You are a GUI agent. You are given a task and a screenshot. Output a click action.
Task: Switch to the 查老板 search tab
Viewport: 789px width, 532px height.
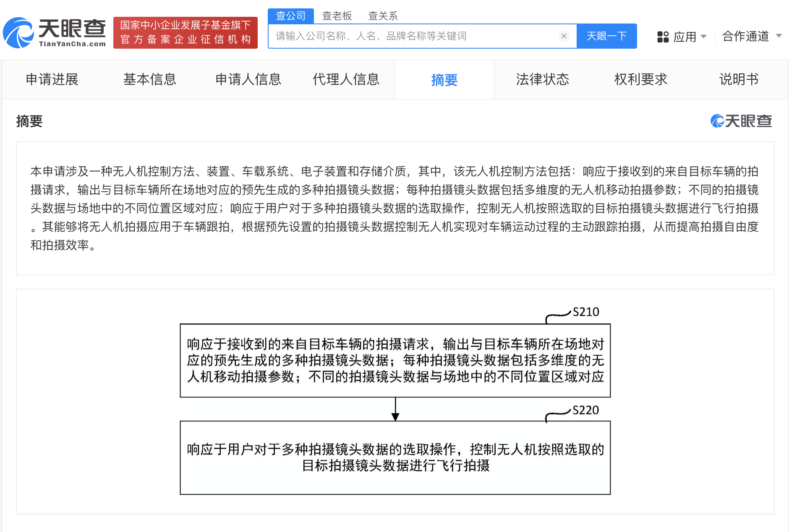click(337, 16)
